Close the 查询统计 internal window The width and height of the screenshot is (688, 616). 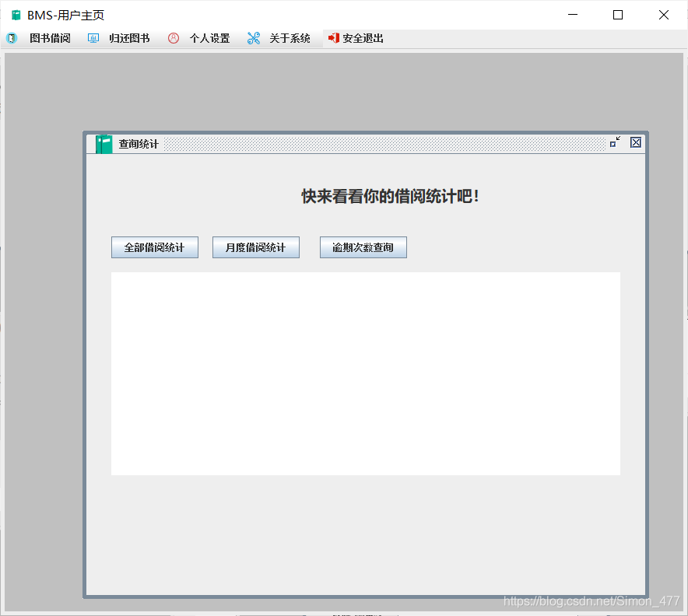[x=636, y=142]
